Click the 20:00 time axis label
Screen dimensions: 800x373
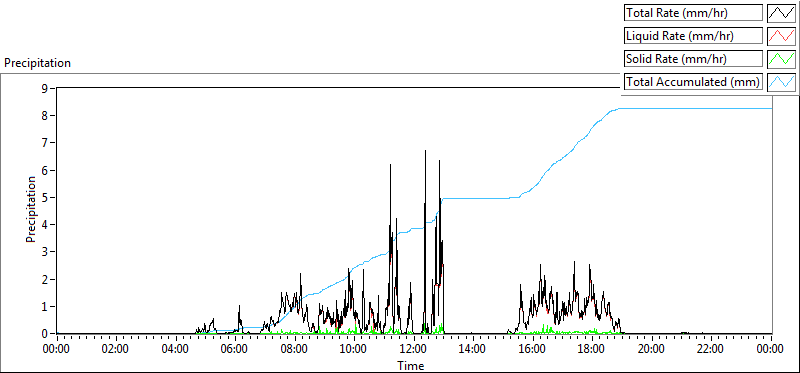tap(652, 350)
